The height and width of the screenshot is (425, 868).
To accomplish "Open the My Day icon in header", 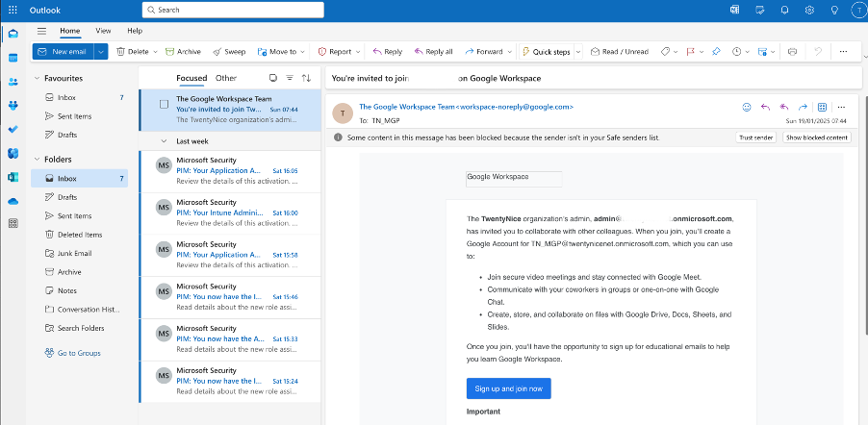I will click(760, 10).
